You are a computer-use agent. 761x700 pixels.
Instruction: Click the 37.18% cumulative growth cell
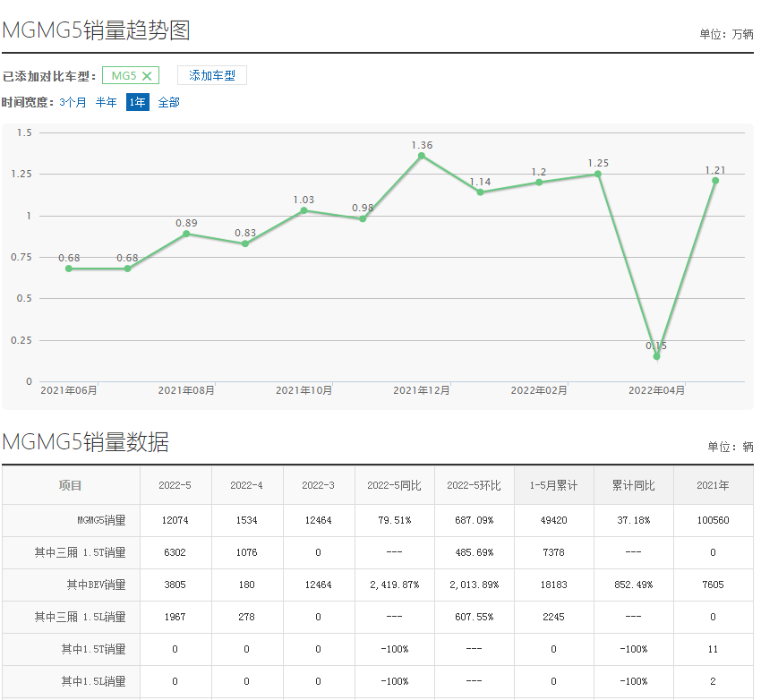[x=633, y=520]
